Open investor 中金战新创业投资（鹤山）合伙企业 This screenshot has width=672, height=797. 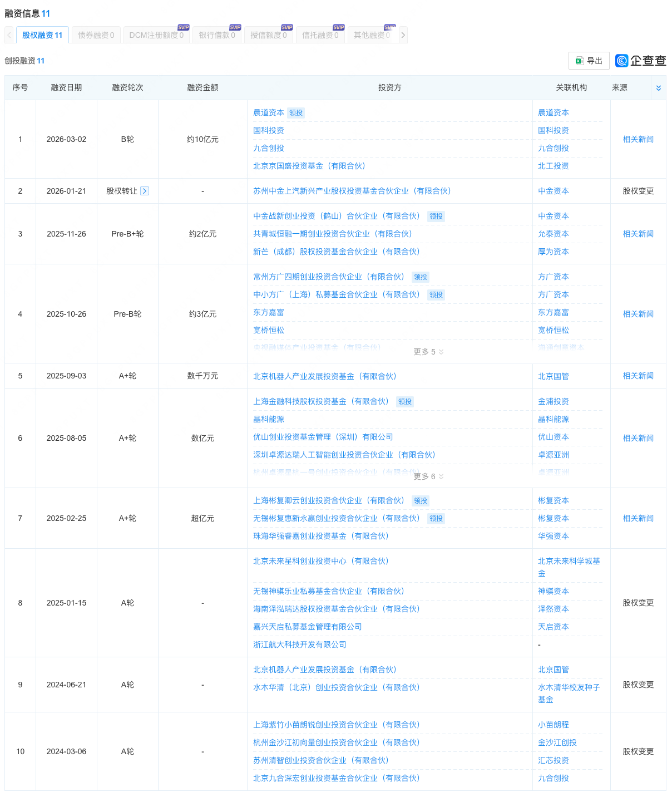point(337,216)
